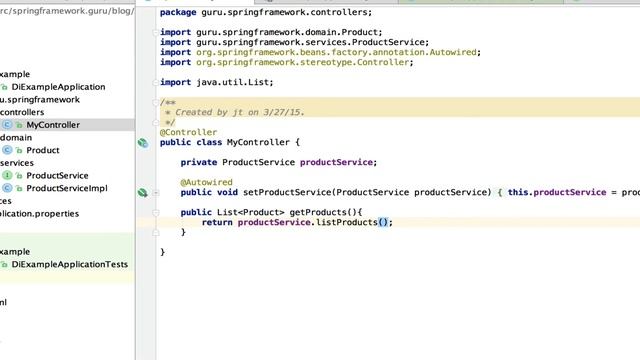Click private productService field declaration
The image size is (640, 360).
[279, 162]
